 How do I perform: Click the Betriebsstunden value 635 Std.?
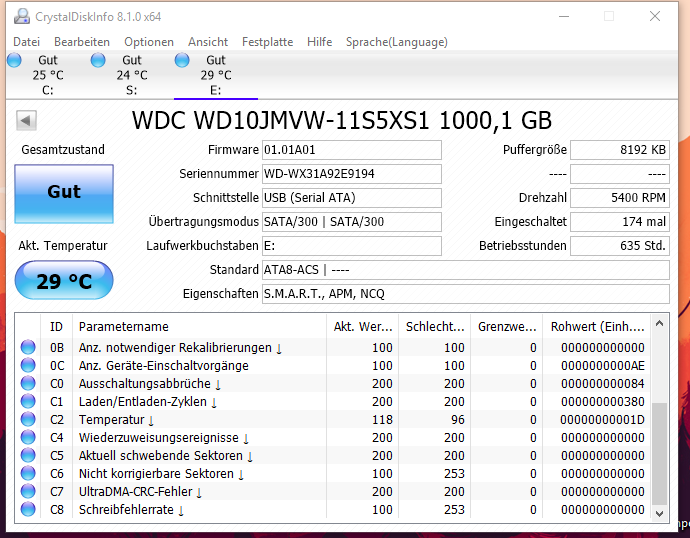(x=620, y=245)
